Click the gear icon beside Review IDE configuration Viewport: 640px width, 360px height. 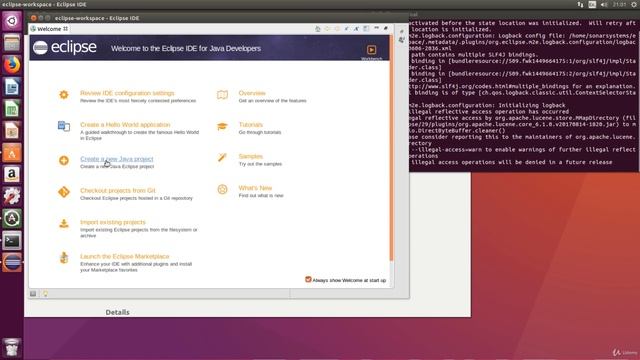click(64, 95)
